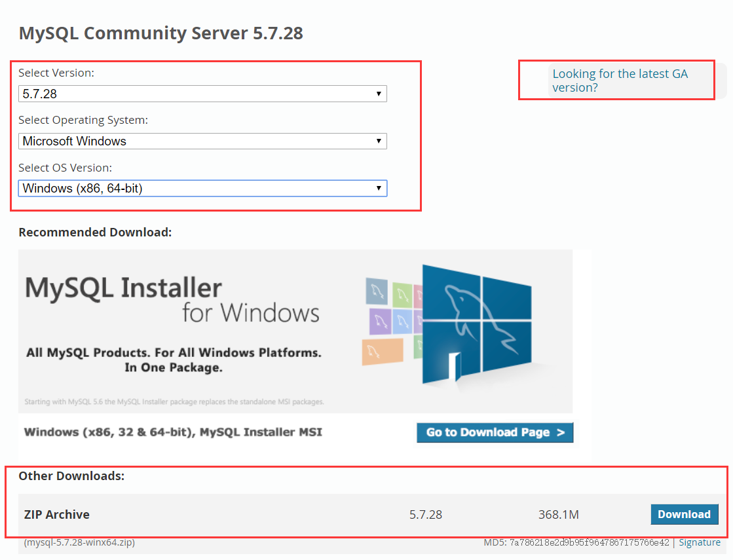Click the 'Select Operating System:' label
Viewport: 733px width, 560px height.
[x=83, y=120]
